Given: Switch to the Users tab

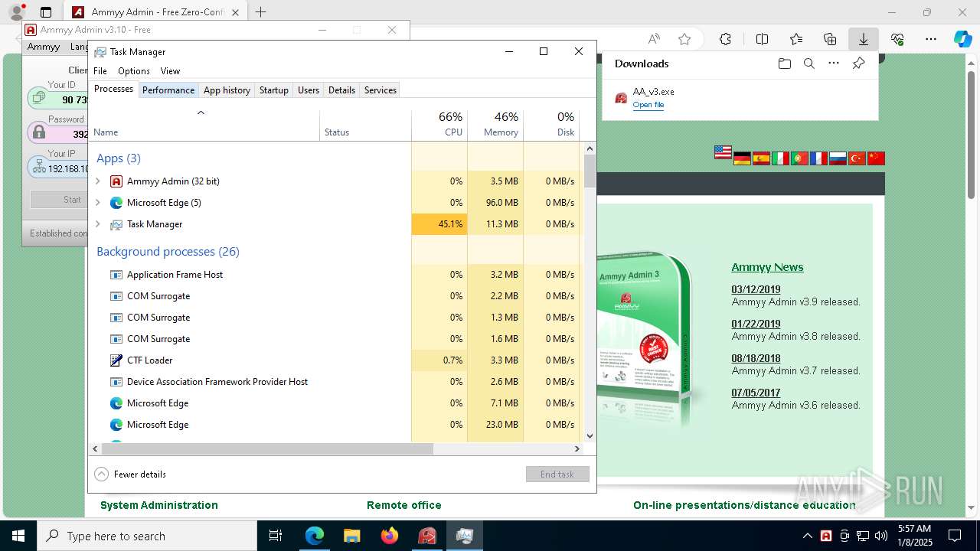Looking at the screenshot, I should [309, 90].
